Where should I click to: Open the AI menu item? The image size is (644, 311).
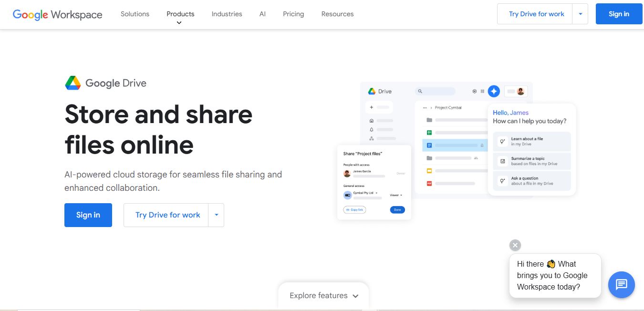(x=262, y=14)
